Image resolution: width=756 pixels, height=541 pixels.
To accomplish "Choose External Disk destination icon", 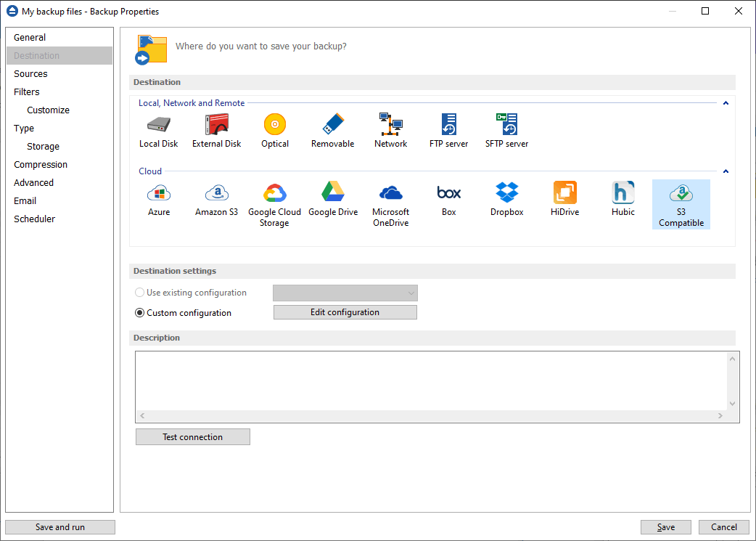I will (x=216, y=131).
